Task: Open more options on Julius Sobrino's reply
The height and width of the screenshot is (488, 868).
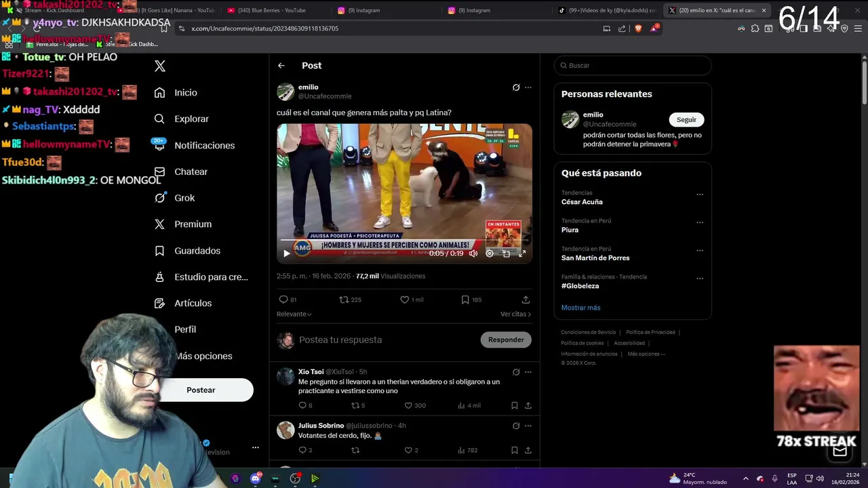Action: [x=528, y=426]
